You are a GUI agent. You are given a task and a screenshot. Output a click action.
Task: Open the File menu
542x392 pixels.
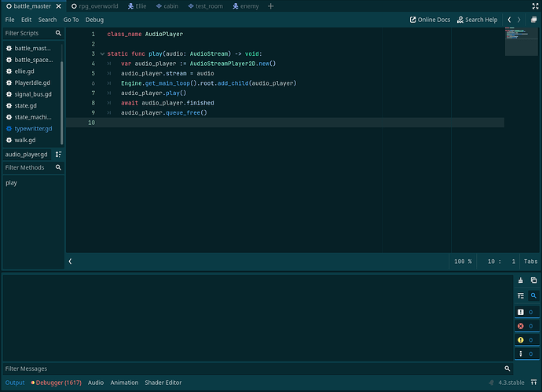coord(9,20)
